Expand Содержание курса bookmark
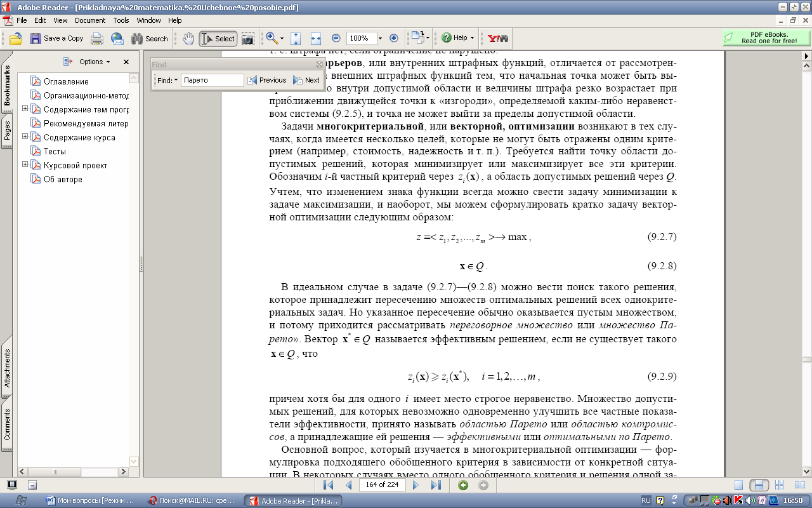Image resolution: width=812 pixels, height=508 pixels. pyautogui.click(x=25, y=137)
